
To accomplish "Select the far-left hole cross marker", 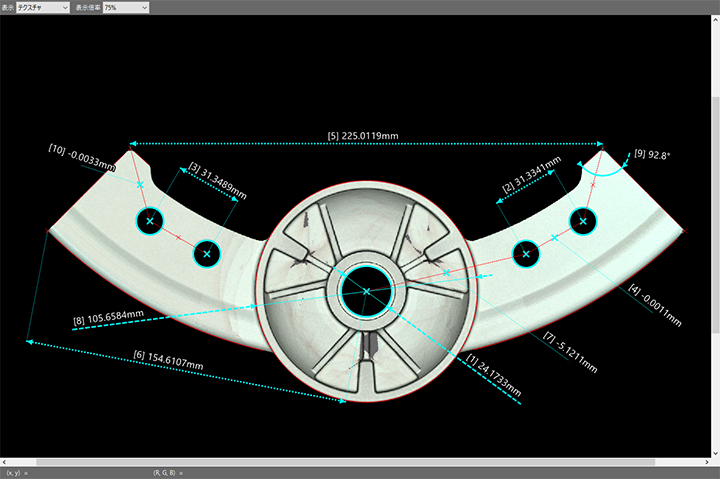I will click(150, 220).
